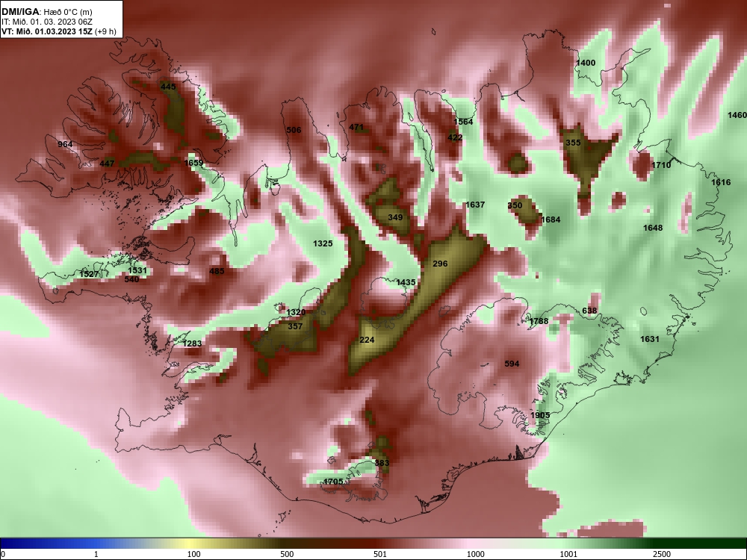747x560 pixels.
Task: Click the 1564 value label
Action: (464, 122)
